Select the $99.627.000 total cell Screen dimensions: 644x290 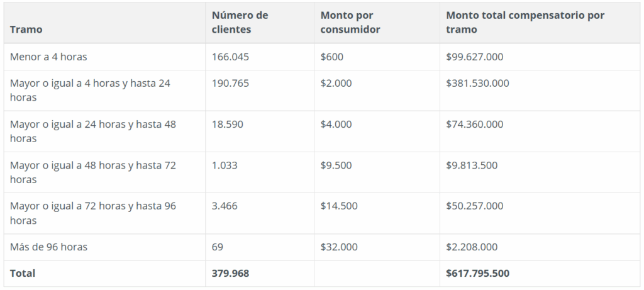coord(475,57)
